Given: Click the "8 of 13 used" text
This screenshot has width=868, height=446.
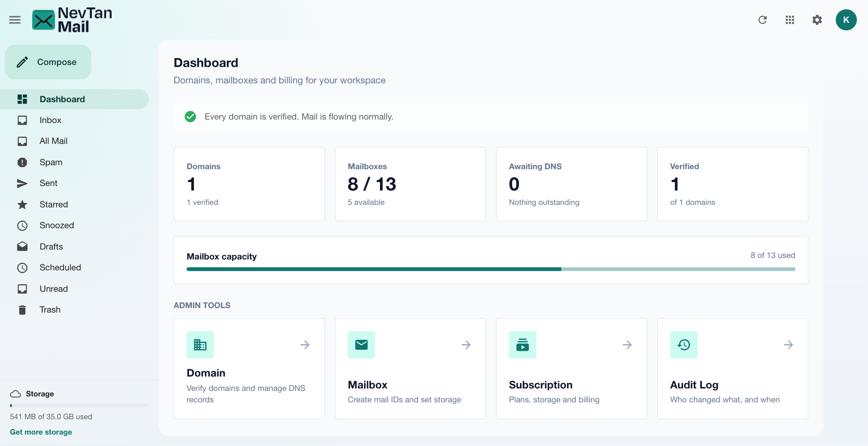Looking at the screenshot, I should coord(773,255).
